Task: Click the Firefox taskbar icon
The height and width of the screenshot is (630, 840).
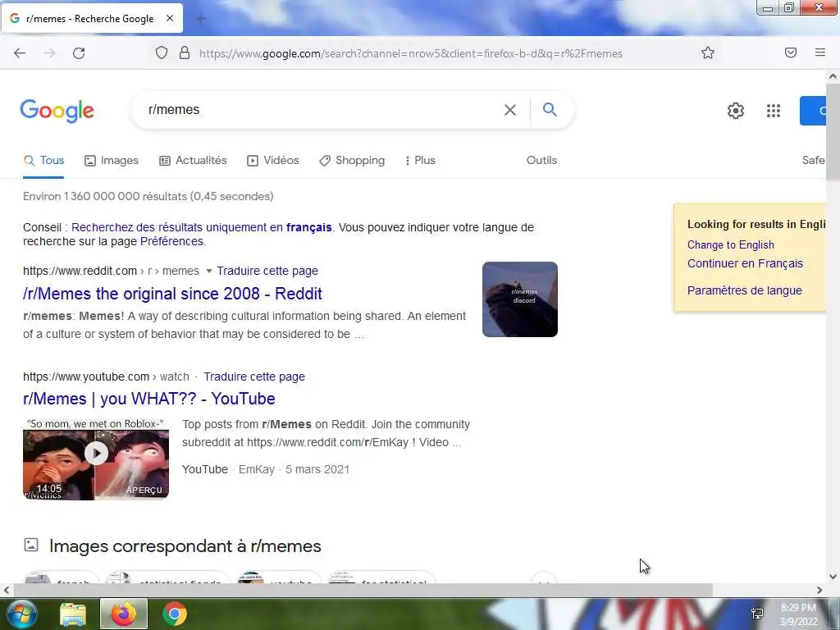Action: coord(124,614)
